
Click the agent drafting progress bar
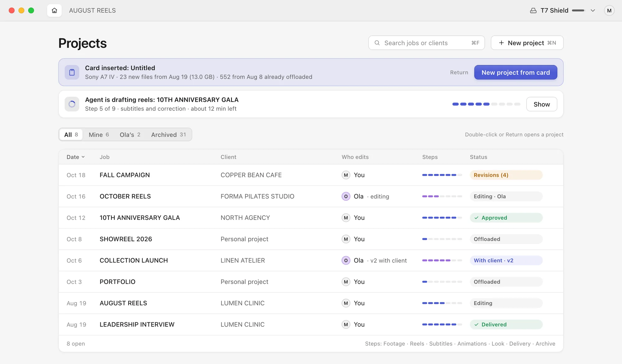(x=486, y=104)
